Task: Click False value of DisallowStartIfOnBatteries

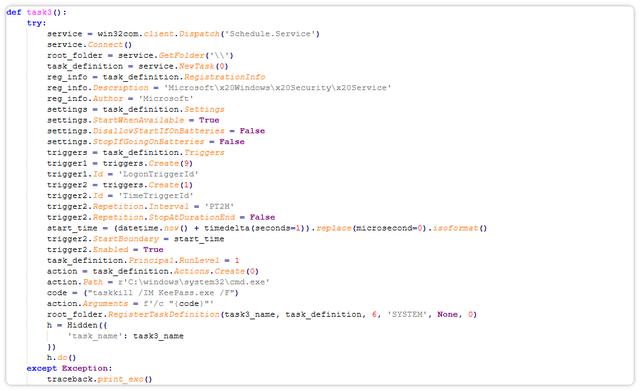Action: 252,131
